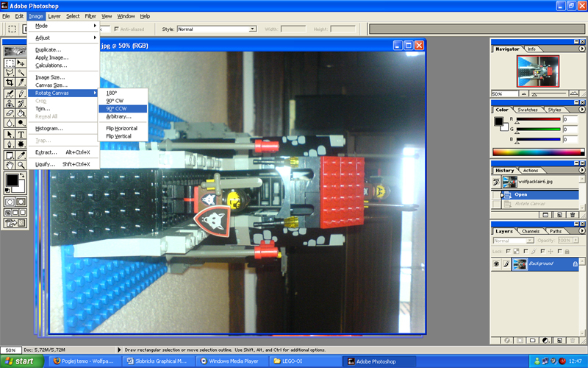This screenshot has height=368, width=588.
Task: Delete current state in History panel
Action: [x=573, y=215]
